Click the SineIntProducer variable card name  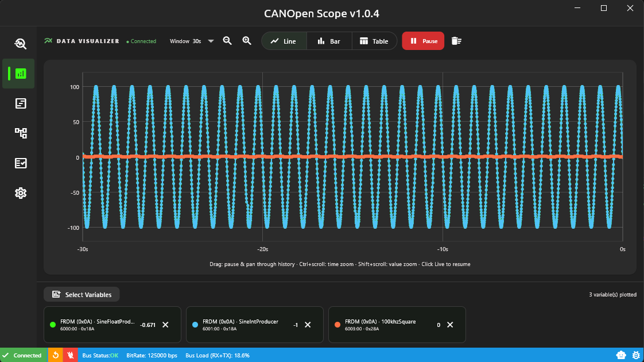(240, 321)
